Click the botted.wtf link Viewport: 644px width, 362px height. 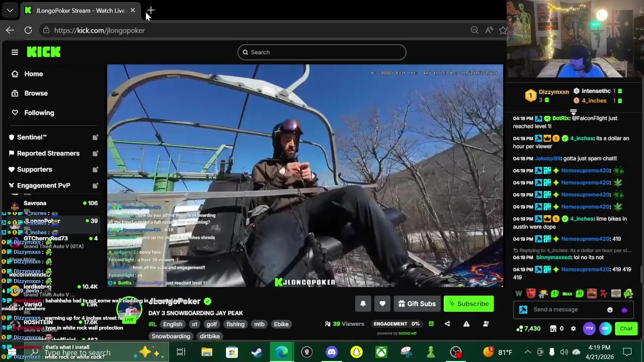coord(407,333)
